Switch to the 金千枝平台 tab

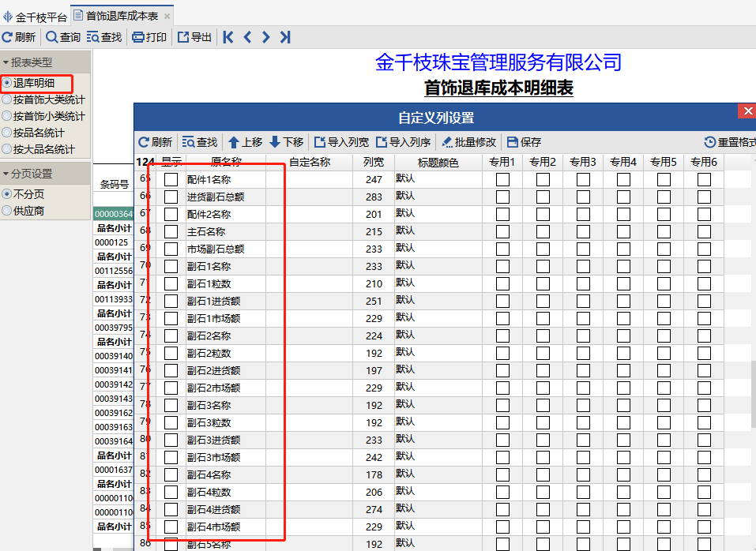pos(36,17)
